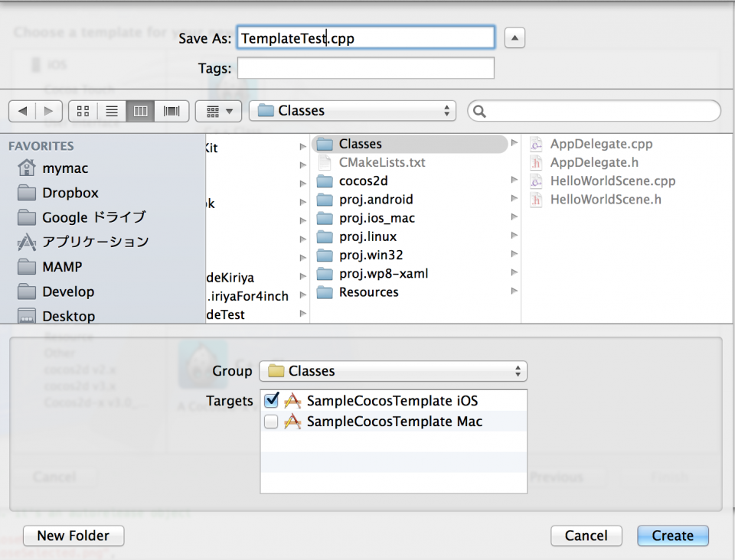Screen dimensions: 735x560
Task: Open the Group Classes dropdown
Action: pos(393,371)
